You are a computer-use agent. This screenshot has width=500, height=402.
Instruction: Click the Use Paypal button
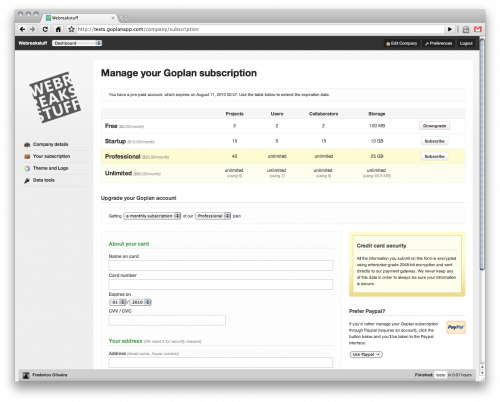[x=366, y=354]
